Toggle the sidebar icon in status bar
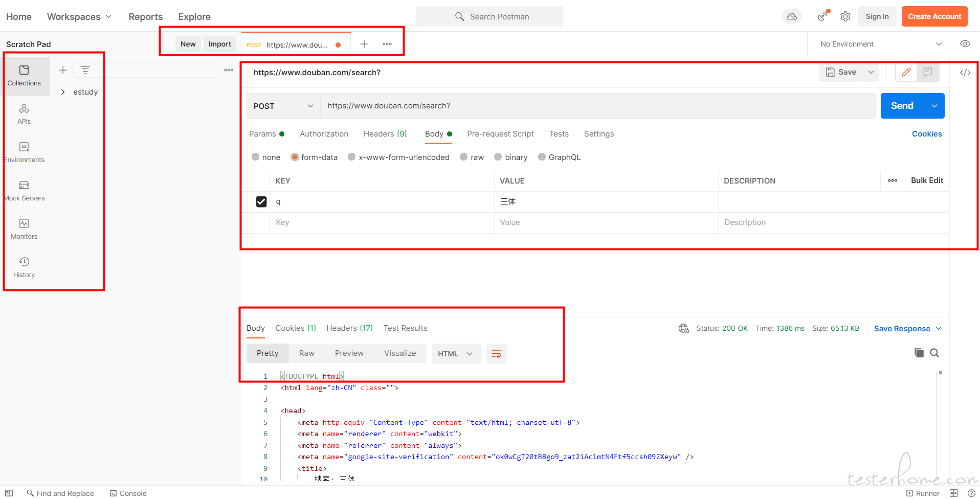The image size is (980, 499). click(x=9, y=493)
